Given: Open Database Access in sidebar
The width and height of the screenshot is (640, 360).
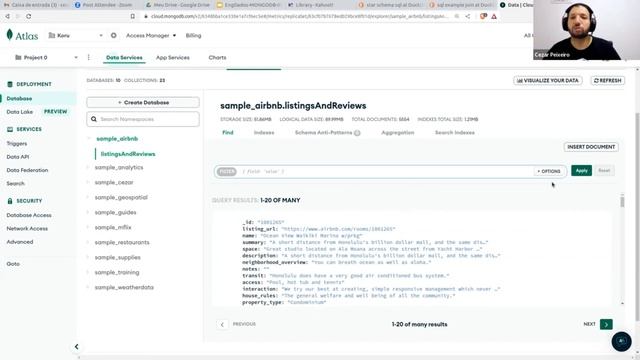Looking at the screenshot, I should click(29, 215).
